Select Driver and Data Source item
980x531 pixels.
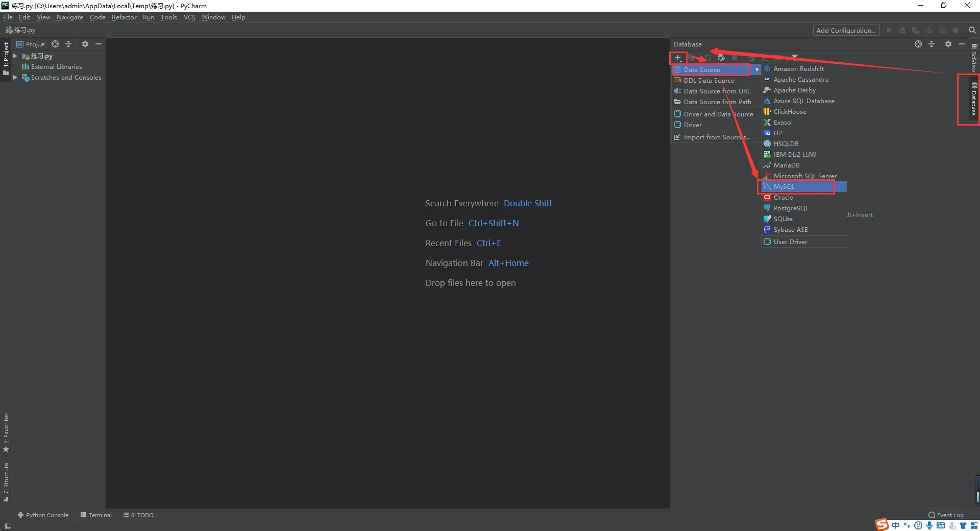point(717,114)
